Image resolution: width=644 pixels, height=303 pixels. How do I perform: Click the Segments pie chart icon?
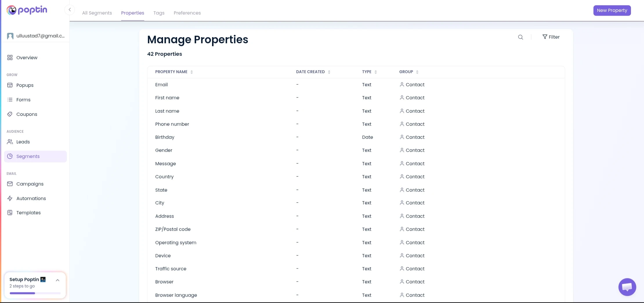[x=10, y=156]
